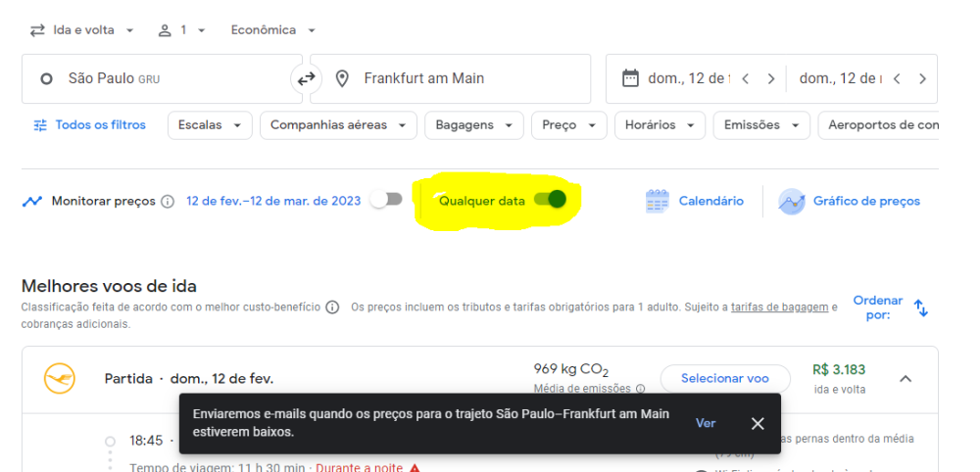Image resolution: width=980 pixels, height=472 pixels.
Task: Disable the Qualquer data toggle
Action: [551, 200]
